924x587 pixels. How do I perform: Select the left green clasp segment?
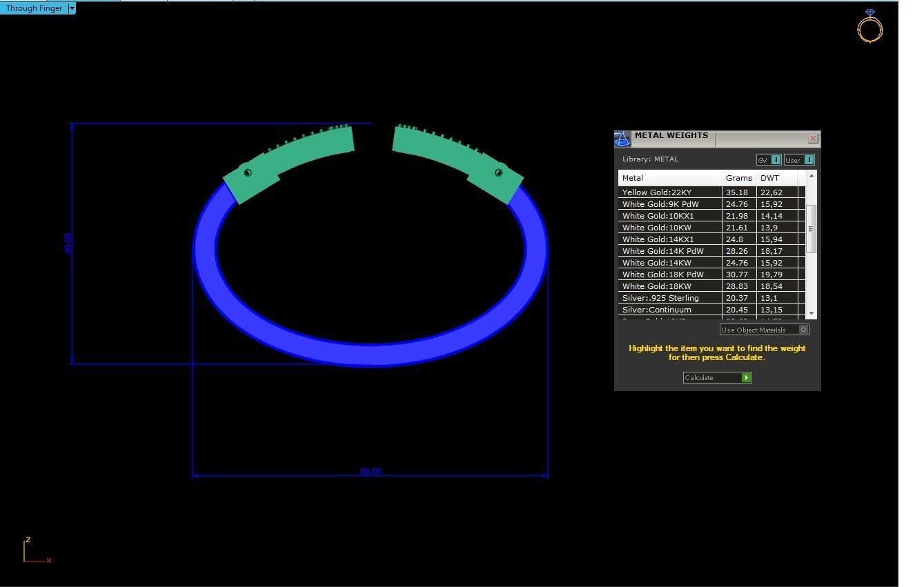pos(288,164)
